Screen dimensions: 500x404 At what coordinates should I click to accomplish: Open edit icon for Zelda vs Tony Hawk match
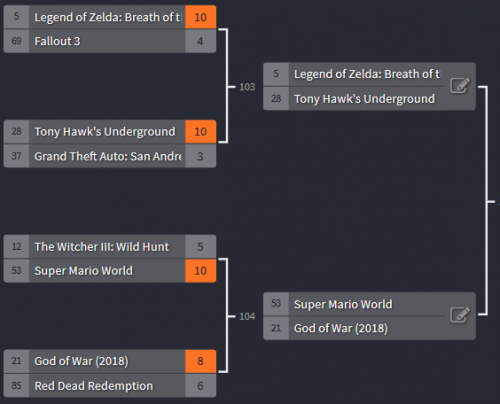(460, 86)
